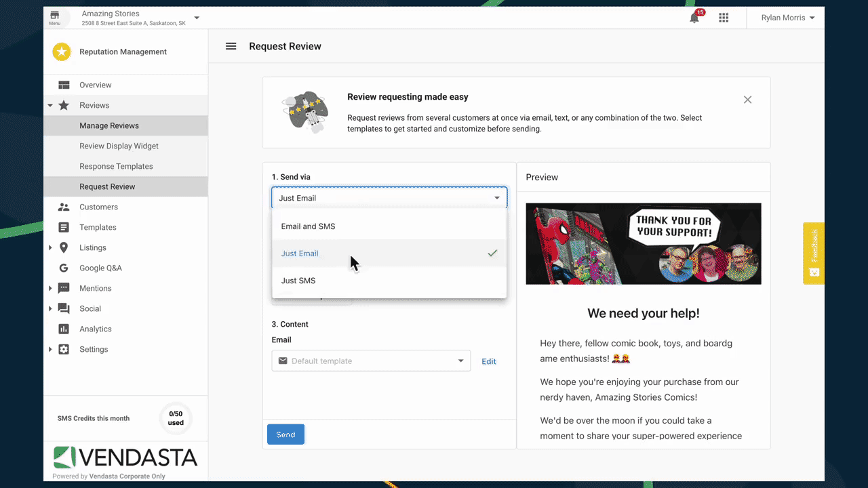Expand the Listings section
Image resolution: width=868 pixels, height=488 pixels.
click(50, 247)
